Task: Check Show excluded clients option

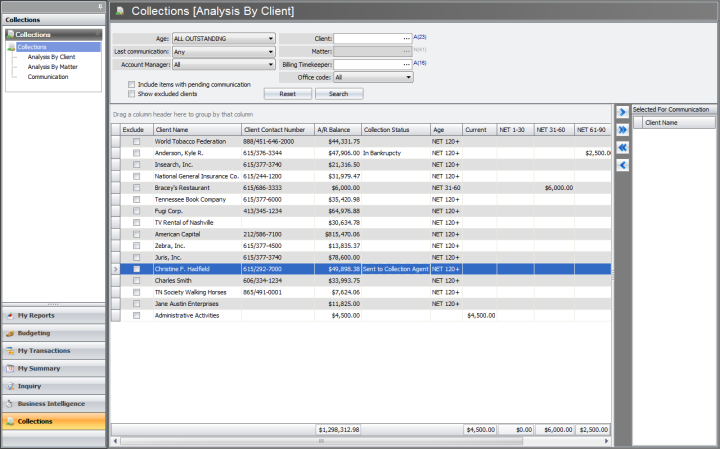Action: 132,94
